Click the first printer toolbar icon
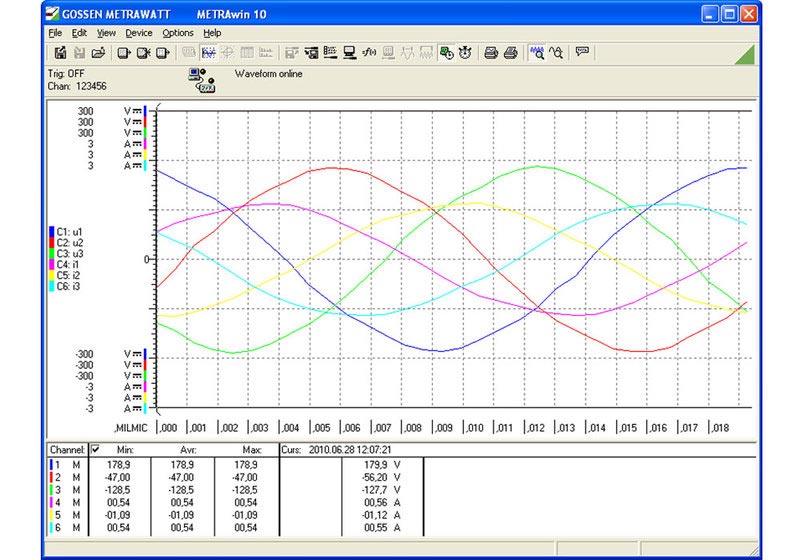Image resolution: width=800 pixels, height=560 pixels. click(491, 53)
